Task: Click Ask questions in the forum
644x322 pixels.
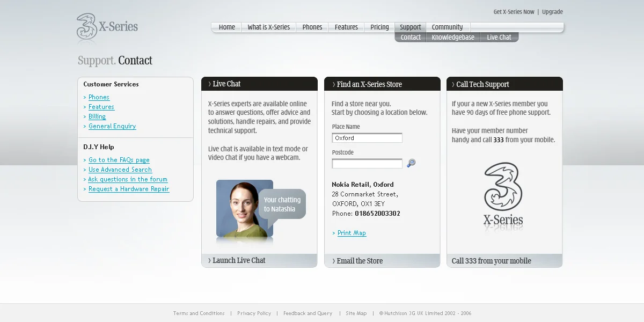Action: tap(128, 179)
